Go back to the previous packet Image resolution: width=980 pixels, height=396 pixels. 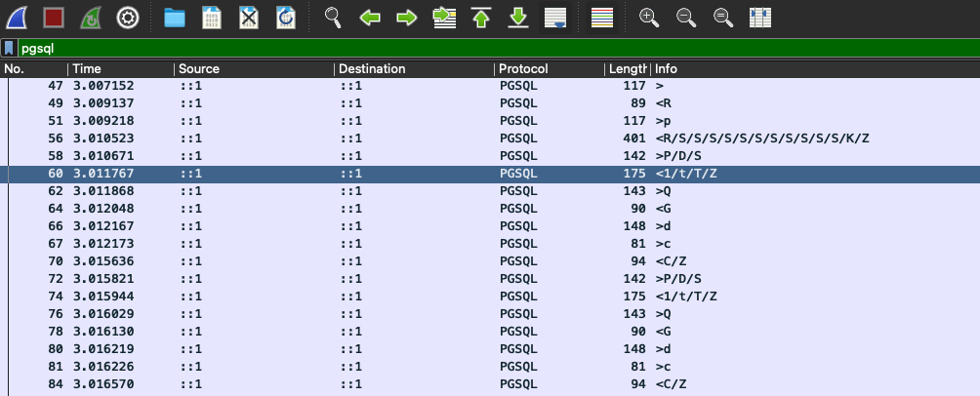(370, 17)
